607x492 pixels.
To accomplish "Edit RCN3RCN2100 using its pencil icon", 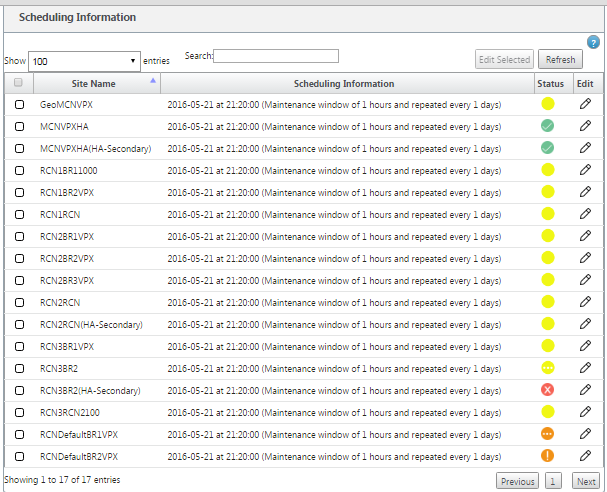I will point(585,412).
